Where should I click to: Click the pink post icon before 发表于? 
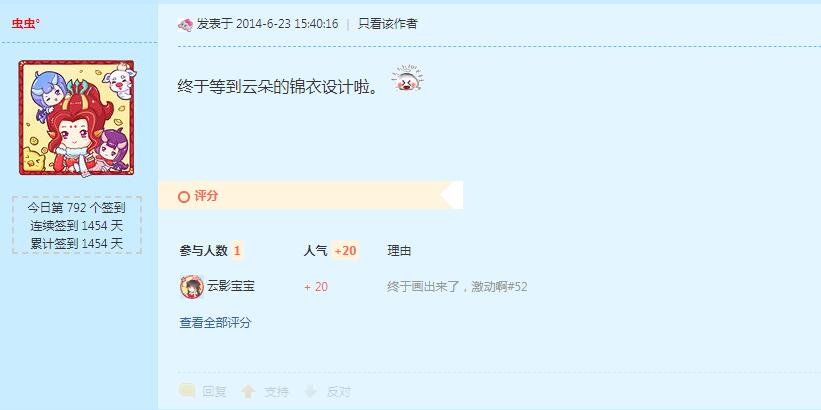(185, 24)
